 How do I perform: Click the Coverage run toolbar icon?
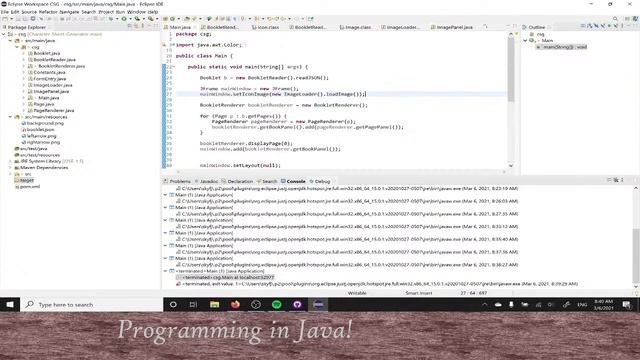(x=137, y=19)
